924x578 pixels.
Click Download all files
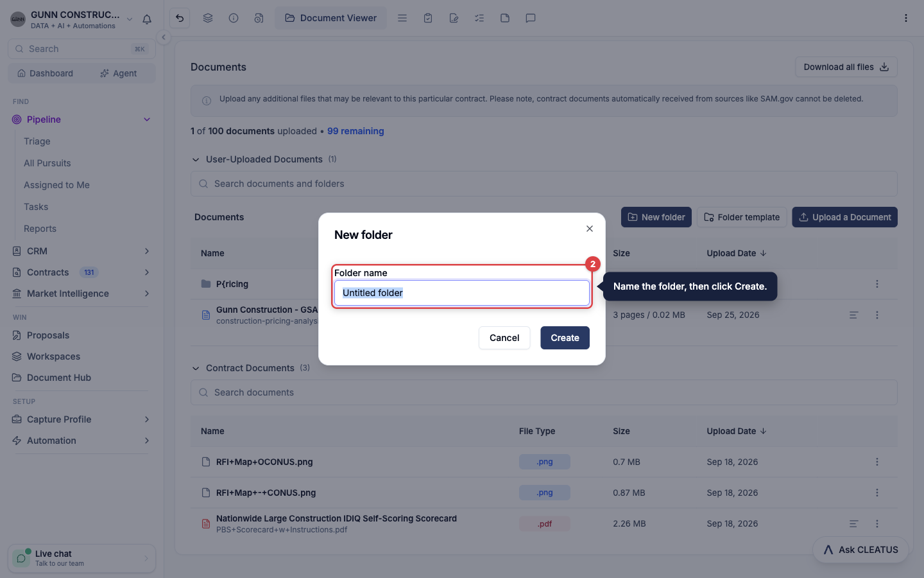tap(846, 67)
